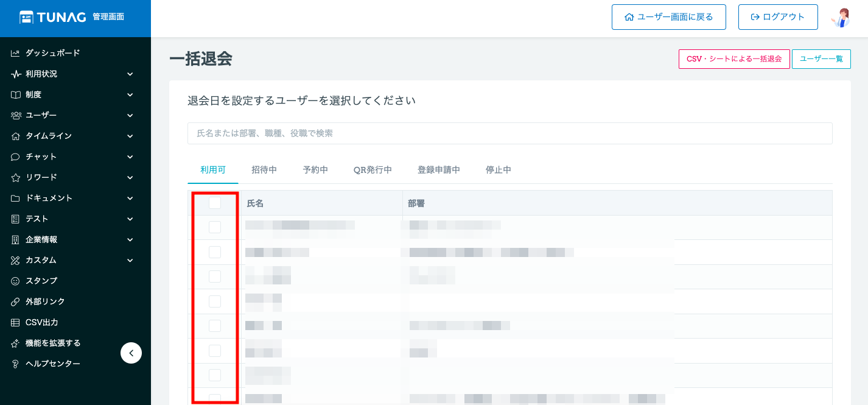Image resolution: width=868 pixels, height=405 pixels.
Task: Expand the ドキュメント menu chevron
Action: point(130,198)
